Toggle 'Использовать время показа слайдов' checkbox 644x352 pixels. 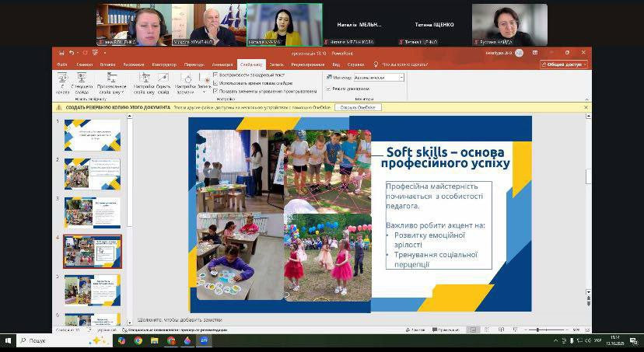pyautogui.click(x=215, y=82)
